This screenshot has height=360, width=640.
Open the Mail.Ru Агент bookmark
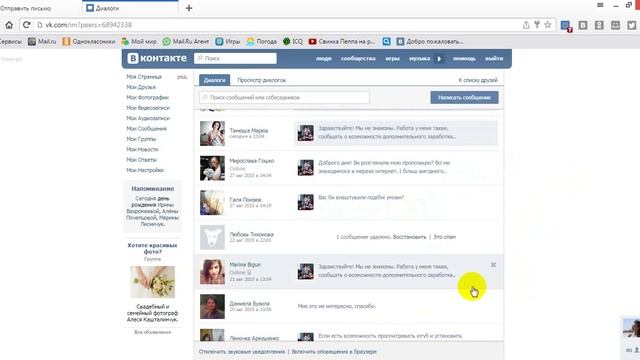coord(186,41)
